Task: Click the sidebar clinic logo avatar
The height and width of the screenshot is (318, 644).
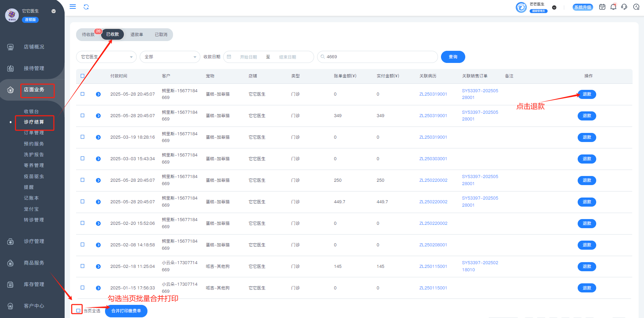Action: pos(12,15)
